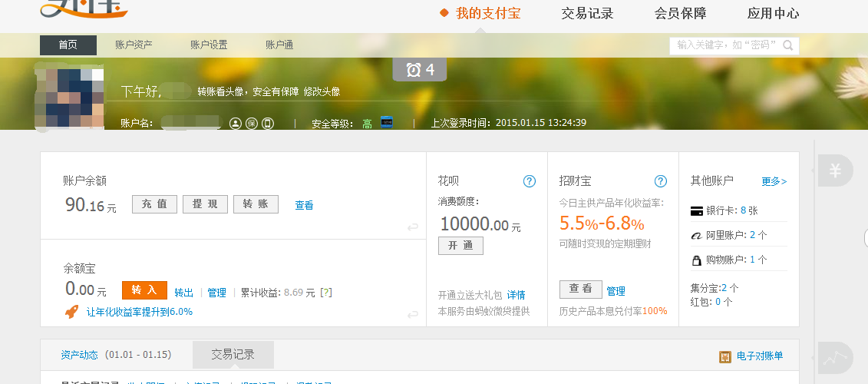Click the last login time 2015.01.15 13:24:39

[541, 123]
